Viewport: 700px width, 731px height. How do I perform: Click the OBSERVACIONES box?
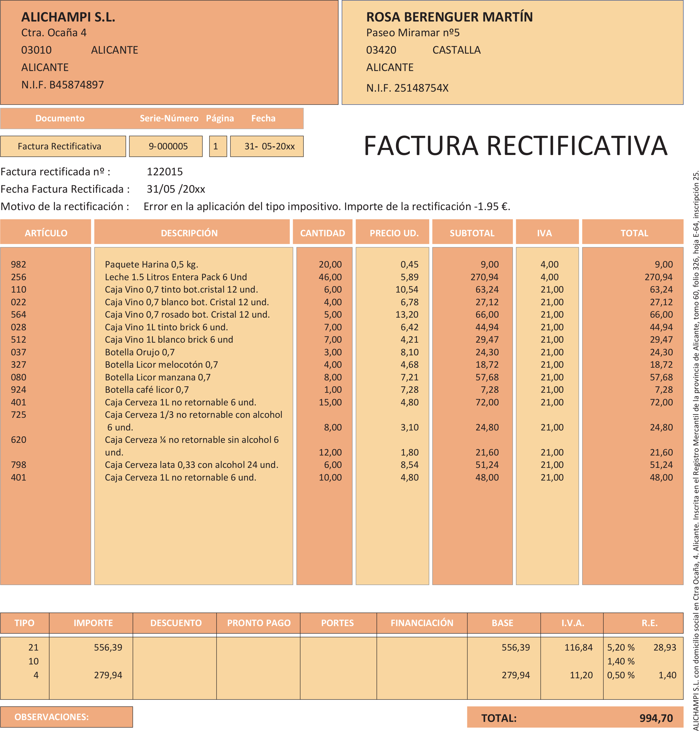point(66,717)
